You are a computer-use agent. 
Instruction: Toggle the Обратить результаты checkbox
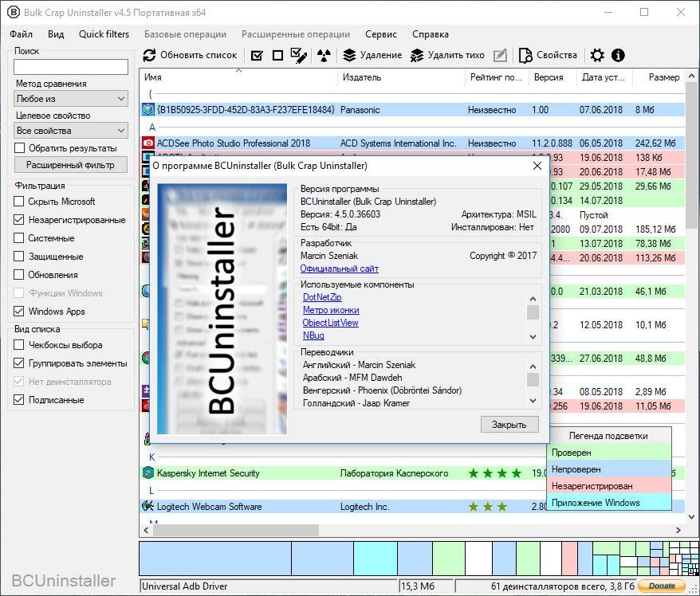point(20,148)
